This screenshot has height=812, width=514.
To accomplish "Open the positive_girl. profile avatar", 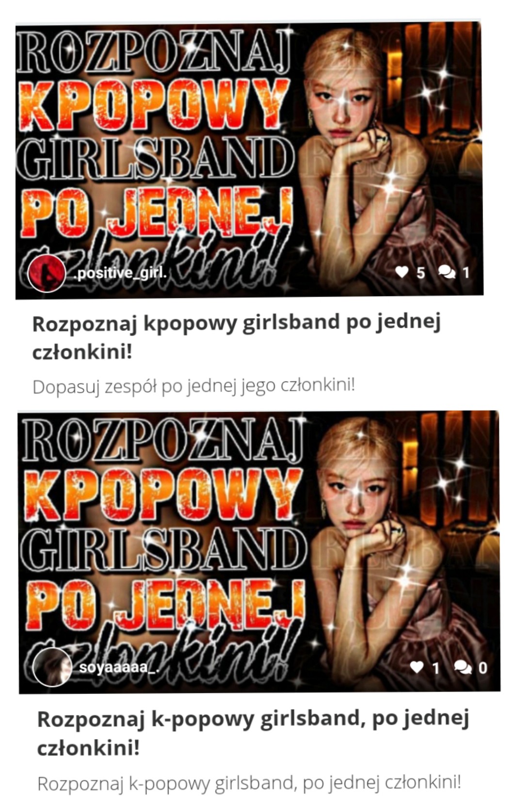I will (x=47, y=273).
